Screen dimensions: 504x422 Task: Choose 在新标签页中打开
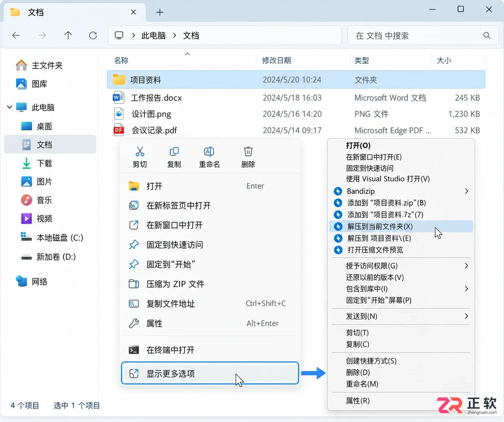click(210, 206)
